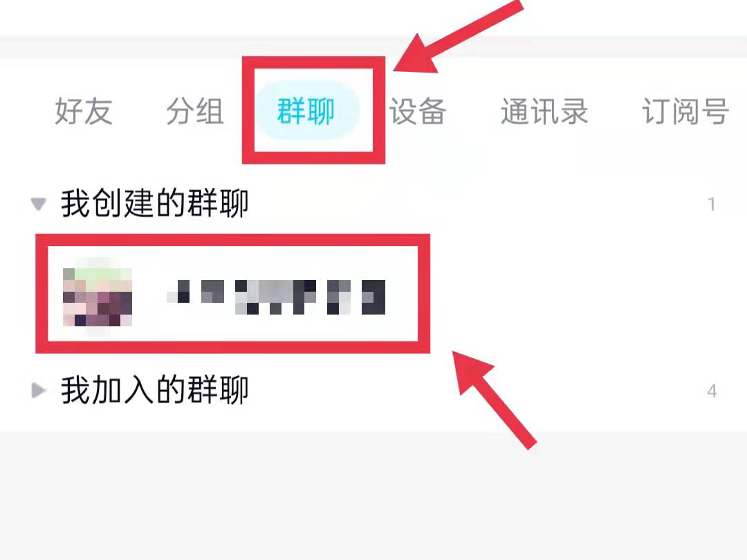Screen dimensions: 747x560
Task: Click the red arrow pointing at 群聊
Action: tap(457, 37)
